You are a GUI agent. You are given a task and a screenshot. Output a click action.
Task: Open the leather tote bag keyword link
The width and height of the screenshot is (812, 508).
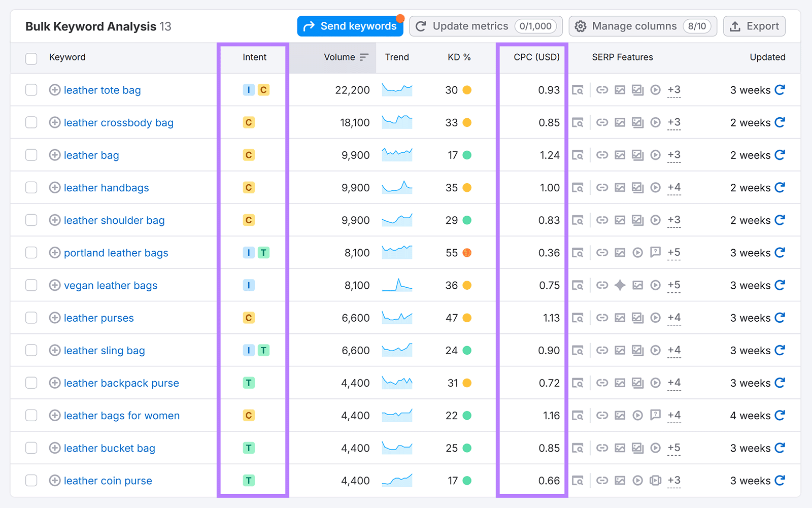coord(102,90)
